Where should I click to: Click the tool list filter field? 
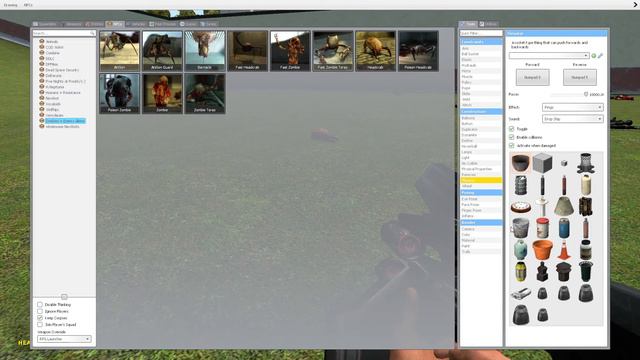(x=481, y=33)
